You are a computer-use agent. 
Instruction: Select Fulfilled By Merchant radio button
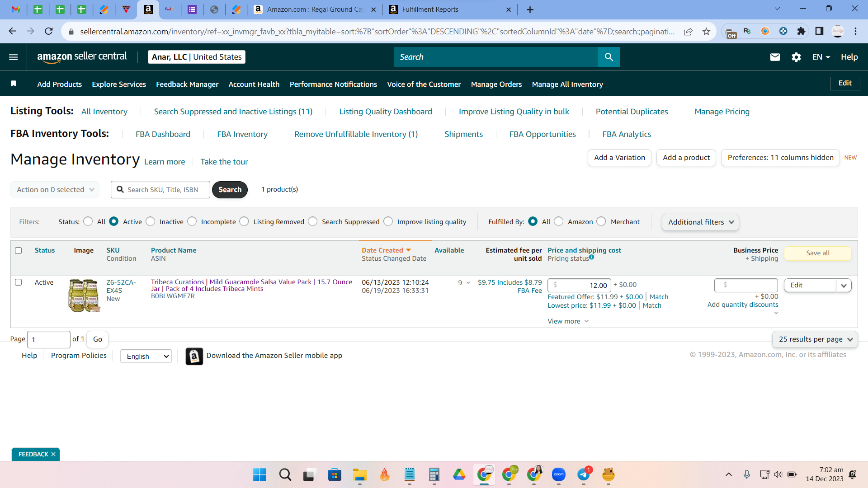tap(601, 221)
